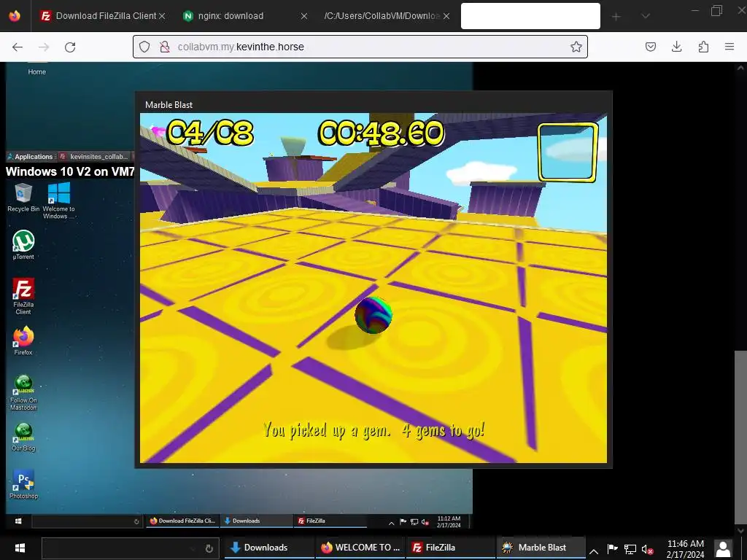This screenshot has height=560, width=747.
Task: Open the Firefox hamburger application menu
Action: coord(729,47)
